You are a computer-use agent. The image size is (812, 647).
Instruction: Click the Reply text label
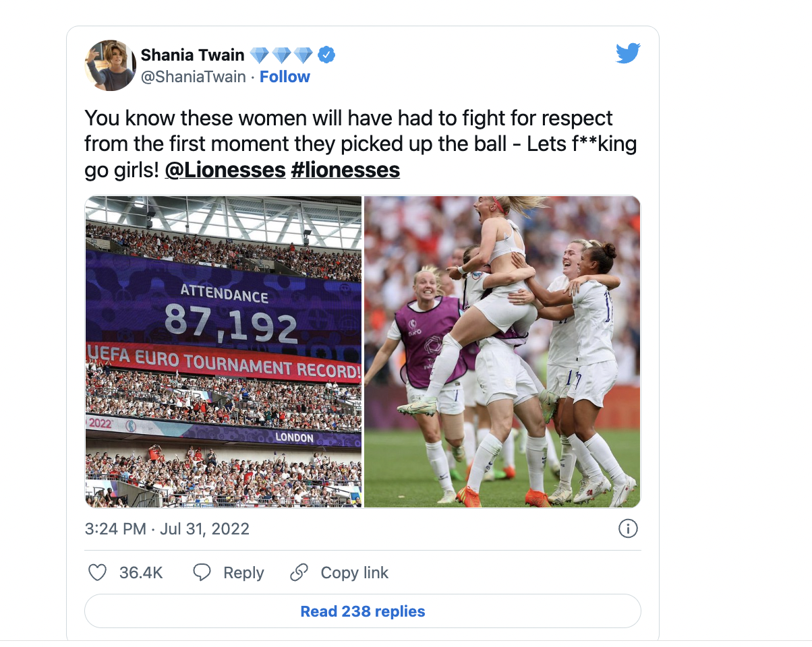click(243, 573)
